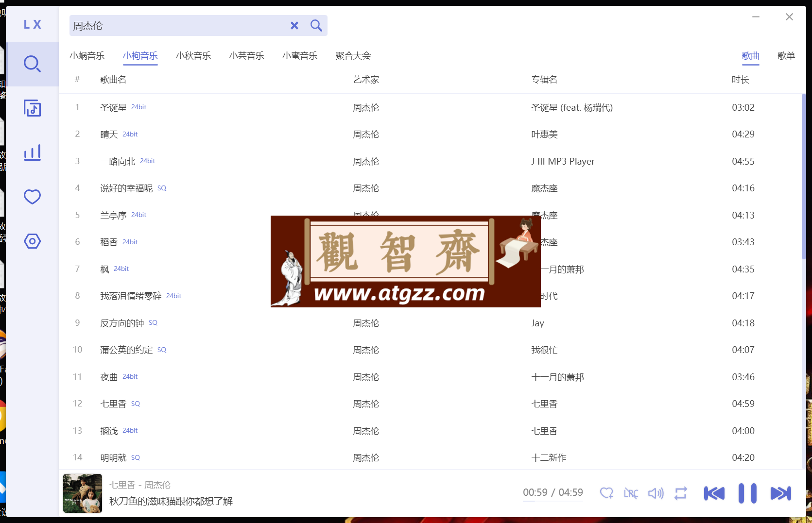This screenshot has width=812, height=523.
Task: Select the song 蒲公英的约定
Action: 126,350
